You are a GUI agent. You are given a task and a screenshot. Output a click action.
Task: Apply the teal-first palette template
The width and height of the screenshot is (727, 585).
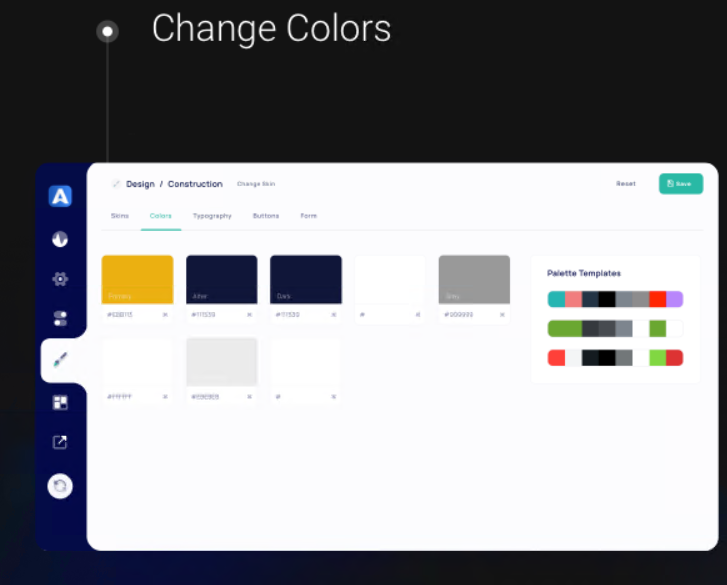tap(615, 299)
